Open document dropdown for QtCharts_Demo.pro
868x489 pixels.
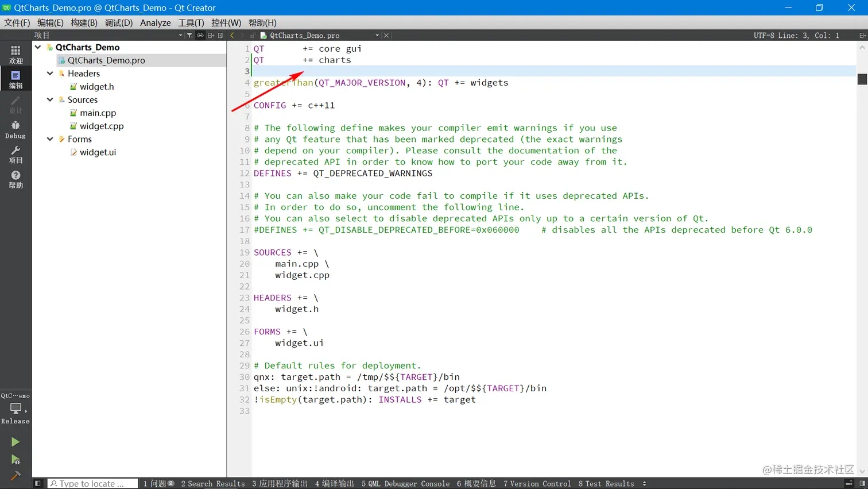click(x=377, y=35)
